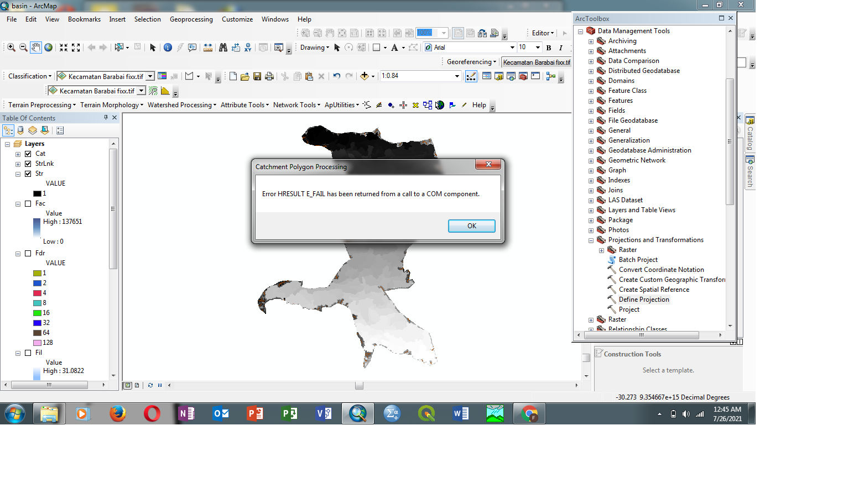Uncheck the Cat layer visibility
This screenshot has width=864, height=504.
(28, 154)
